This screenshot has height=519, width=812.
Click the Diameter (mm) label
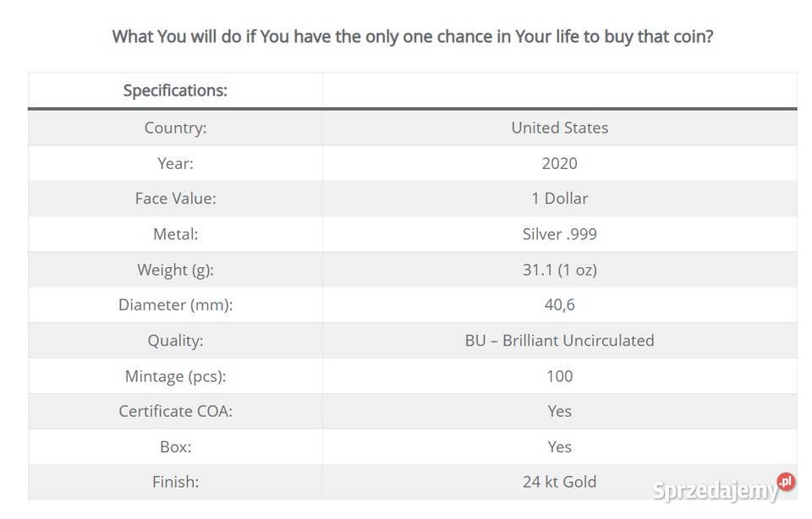click(x=175, y=305)
